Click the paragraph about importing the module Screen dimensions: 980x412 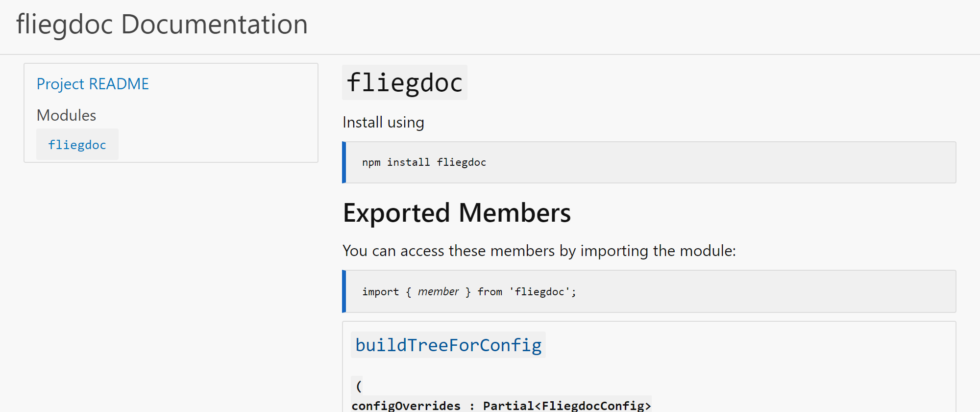pos(539,251)
